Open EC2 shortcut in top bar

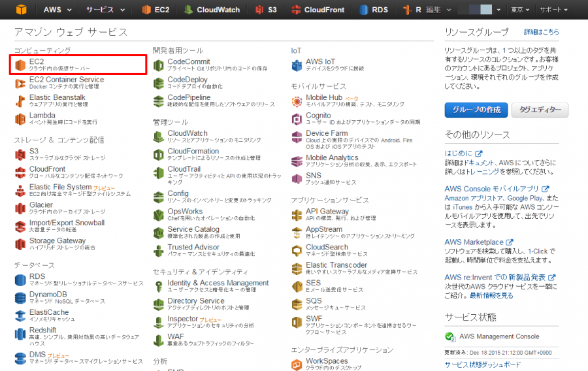(156, 10)
